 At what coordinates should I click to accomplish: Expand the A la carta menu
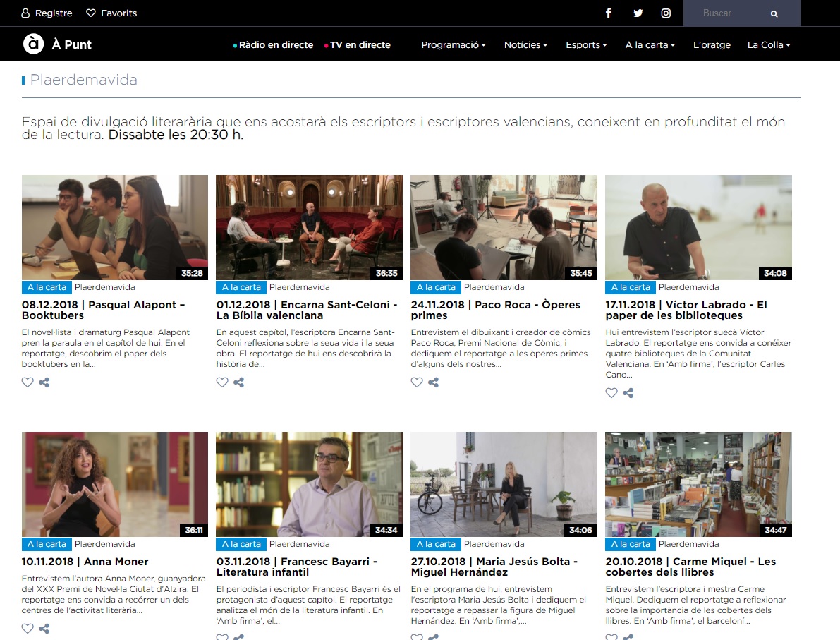point(650,44)
